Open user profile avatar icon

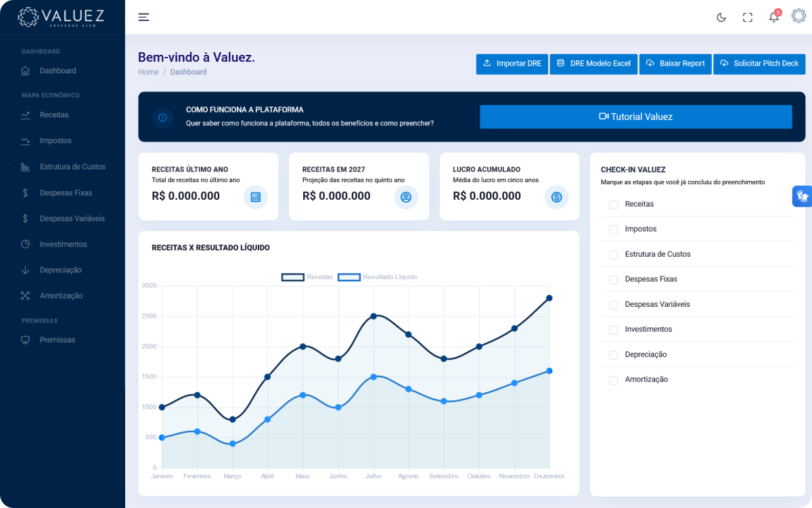coord(798,17)
